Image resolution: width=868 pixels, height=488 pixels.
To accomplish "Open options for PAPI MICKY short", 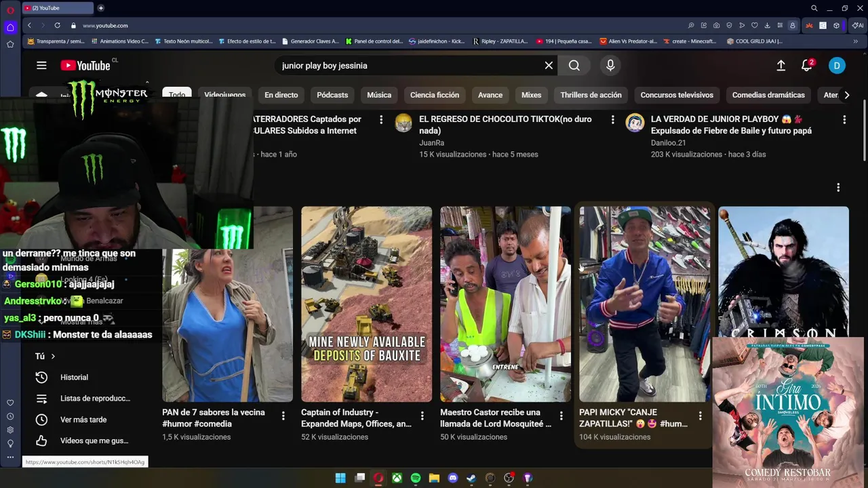I will click(x=700, y=416).
